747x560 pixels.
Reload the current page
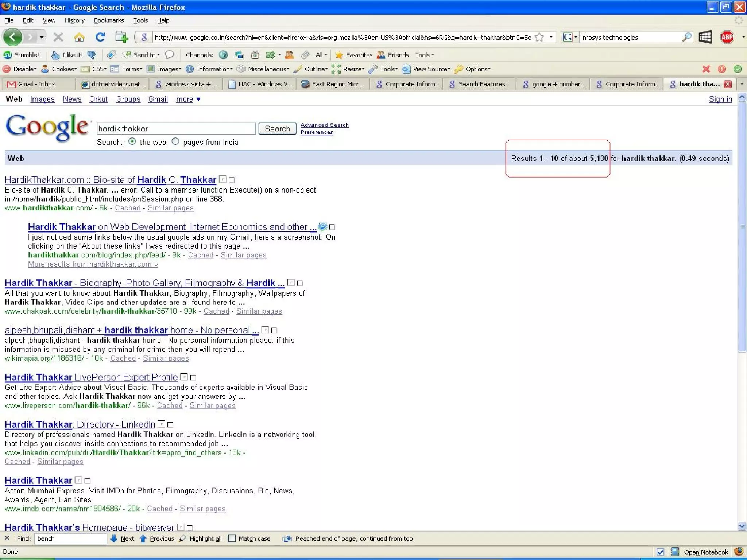click(x=100, y=37)
